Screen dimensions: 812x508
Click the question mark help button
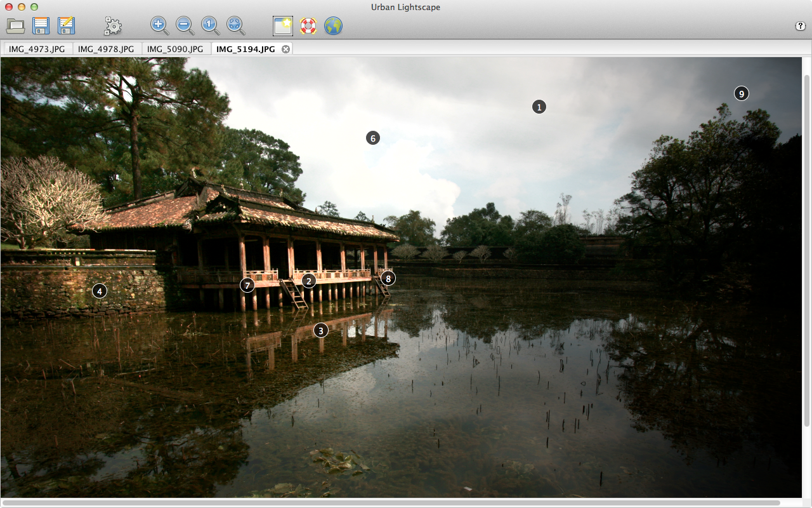pos(801,26)
